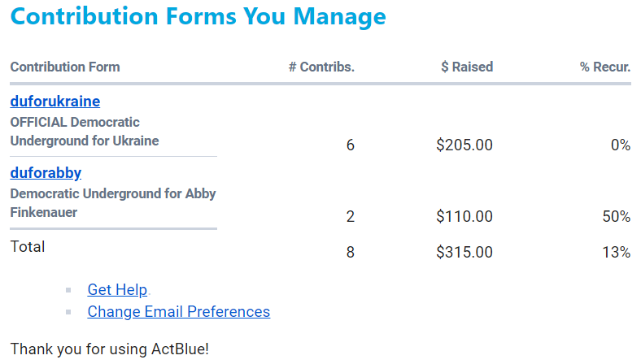The height and width of the screenshot is (364, 641).
Task: Click the $205.00 raised amount
Action: point(464,145)
